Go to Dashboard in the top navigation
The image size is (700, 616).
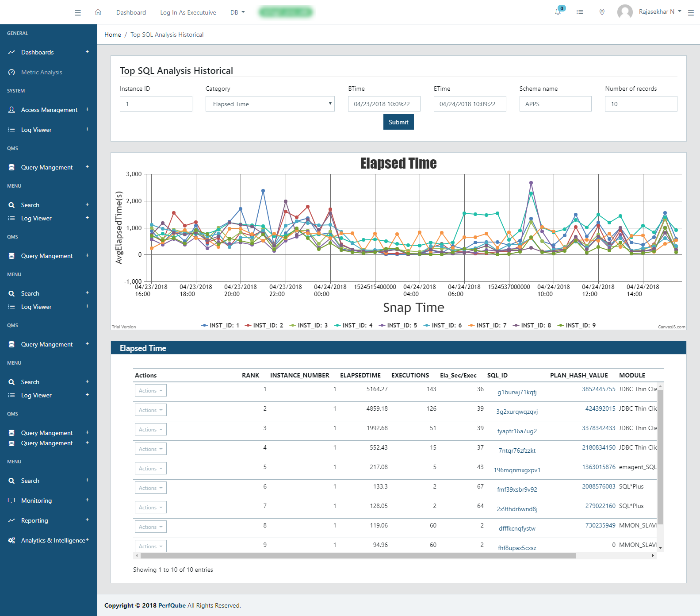tap(131, 12)
